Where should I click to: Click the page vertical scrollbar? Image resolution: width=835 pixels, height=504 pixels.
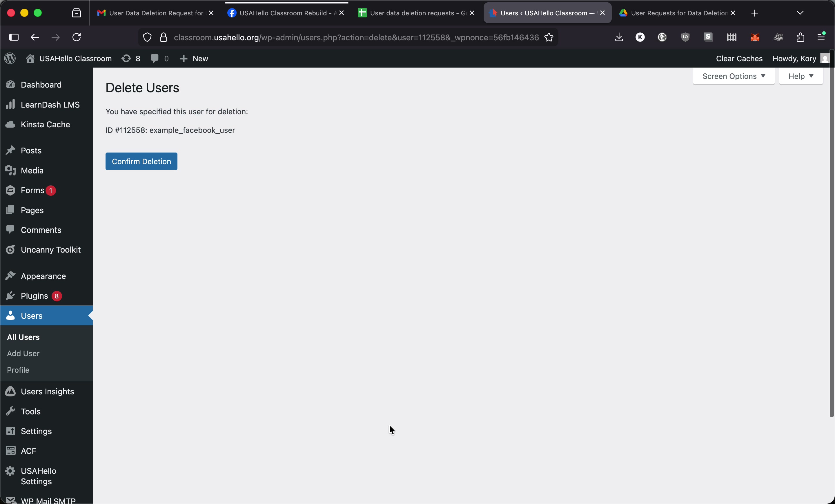831,234
